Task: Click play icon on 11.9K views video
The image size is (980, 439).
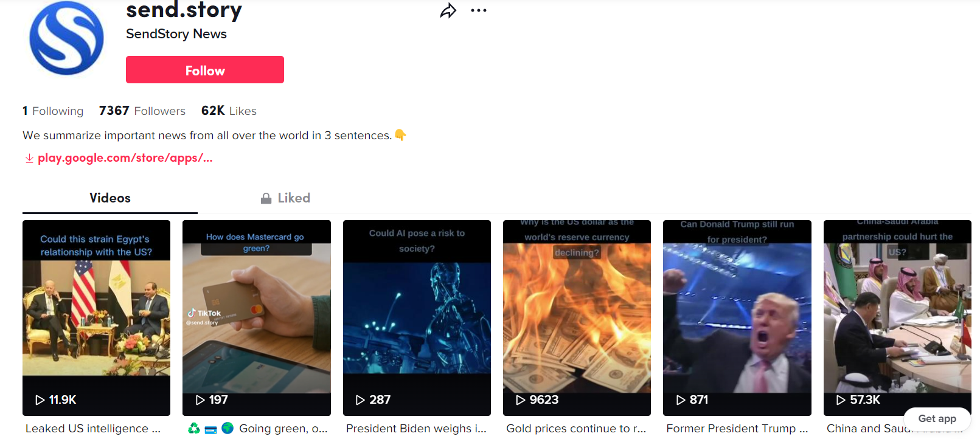Action: click(40, 400)
